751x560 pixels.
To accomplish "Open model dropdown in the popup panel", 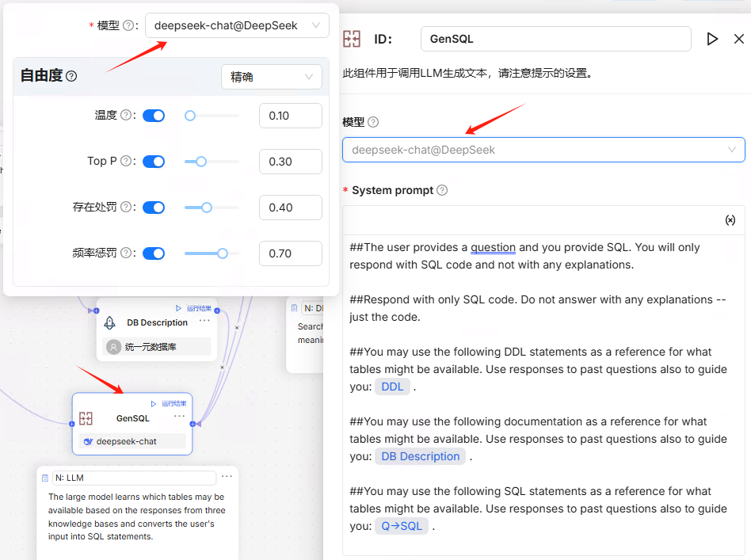I will [x=237, y=25].
